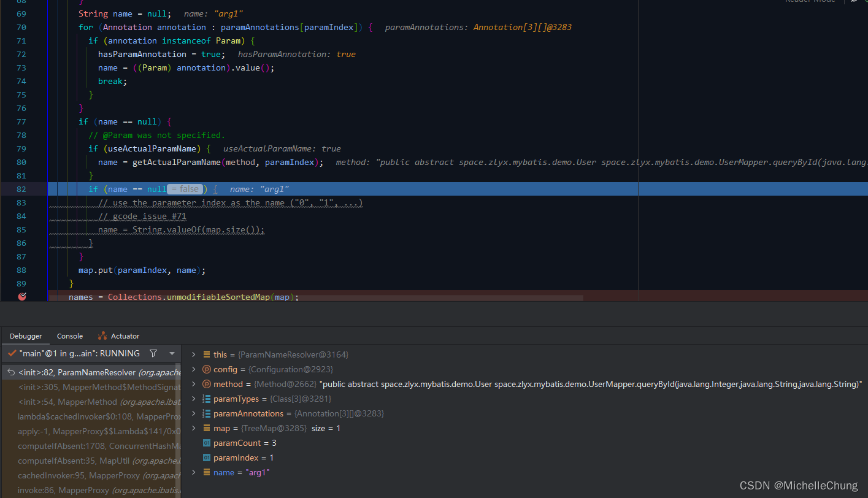Select stack frame <init>:82, ParamNameResolver
This screenshot has width=868, height=498.
[x=92, y=372]
